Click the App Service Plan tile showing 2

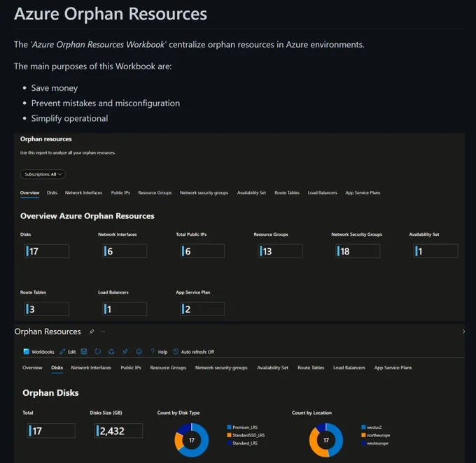click(202, 309)
